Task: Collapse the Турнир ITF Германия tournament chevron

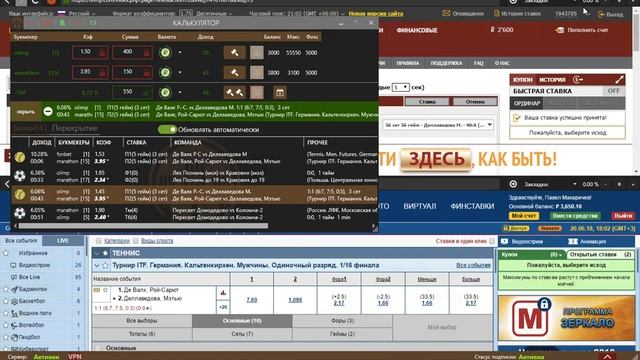Action: pyautogui.click(x=97, y=266)
